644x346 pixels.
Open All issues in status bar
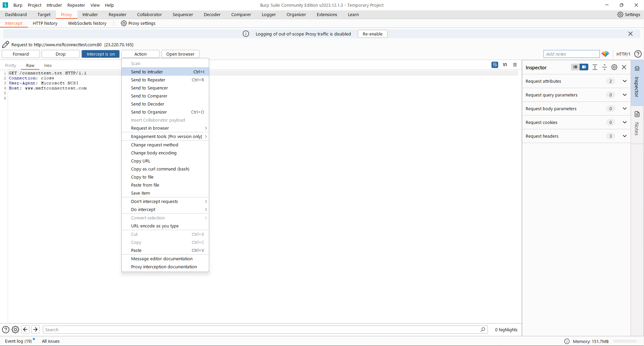51,341
